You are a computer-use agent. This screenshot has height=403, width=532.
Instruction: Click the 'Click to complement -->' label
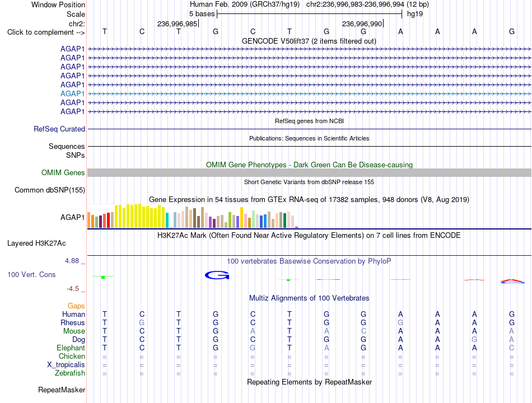coord(46,32)
